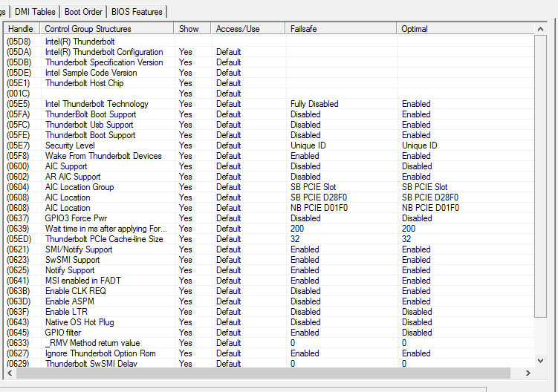558x392 pixels.
Task: Open the Boot Order tab
Action: pos(83,12)
